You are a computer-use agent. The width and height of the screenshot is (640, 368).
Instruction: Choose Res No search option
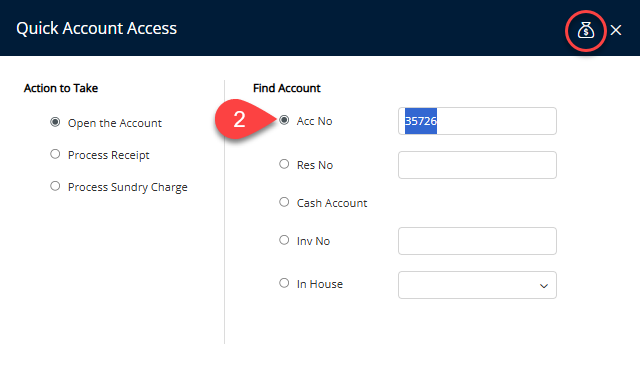[x=284, y=164]
